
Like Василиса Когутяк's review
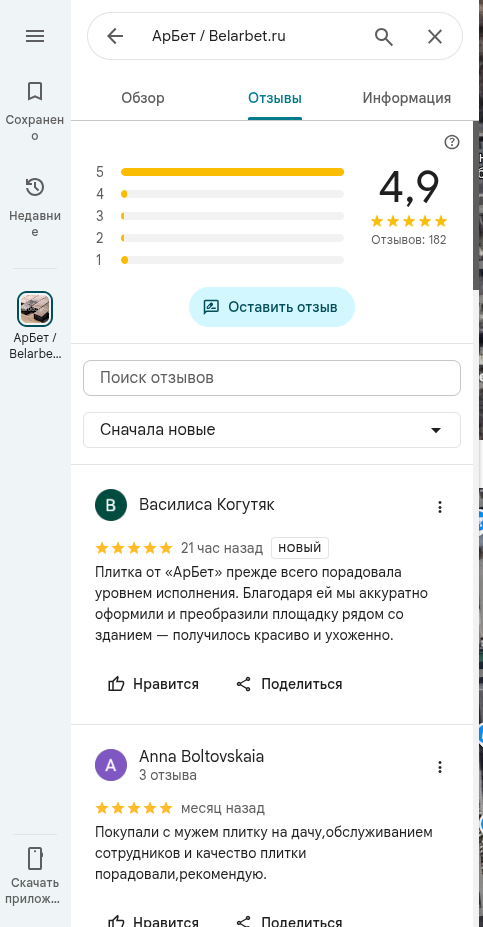click(153, 684)
